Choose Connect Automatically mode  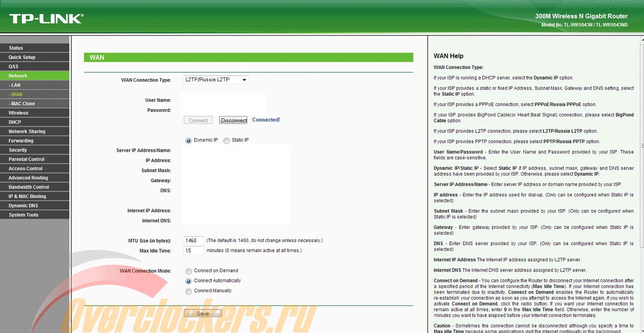(188, 281)
